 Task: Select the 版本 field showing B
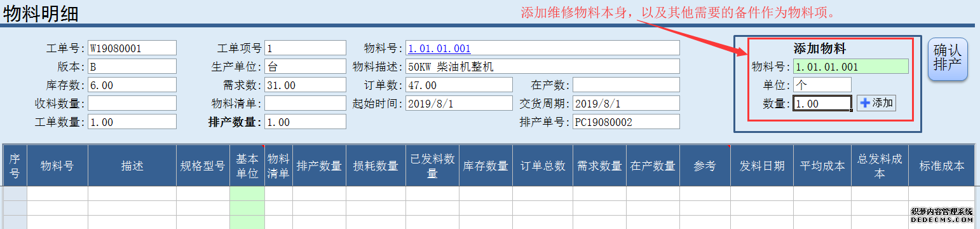[x=132, y=67]
